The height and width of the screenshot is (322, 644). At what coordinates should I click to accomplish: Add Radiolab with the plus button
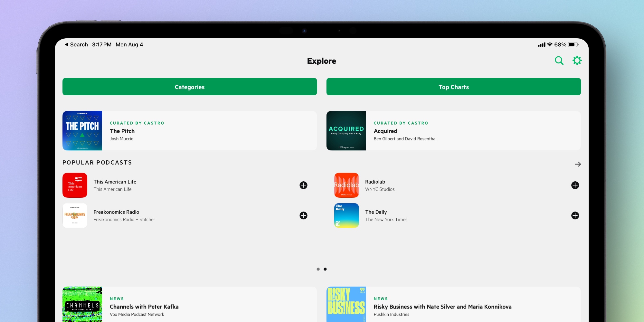[575, 185]
